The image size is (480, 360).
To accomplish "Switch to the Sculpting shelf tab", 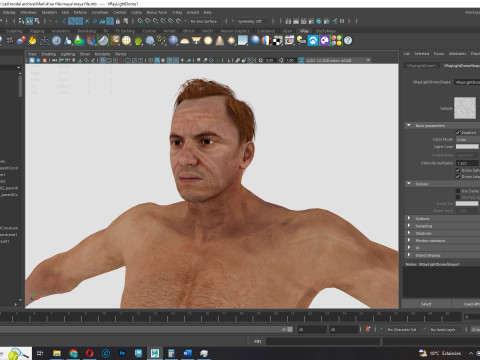I will pyautogui.click(x=14, y=31).
